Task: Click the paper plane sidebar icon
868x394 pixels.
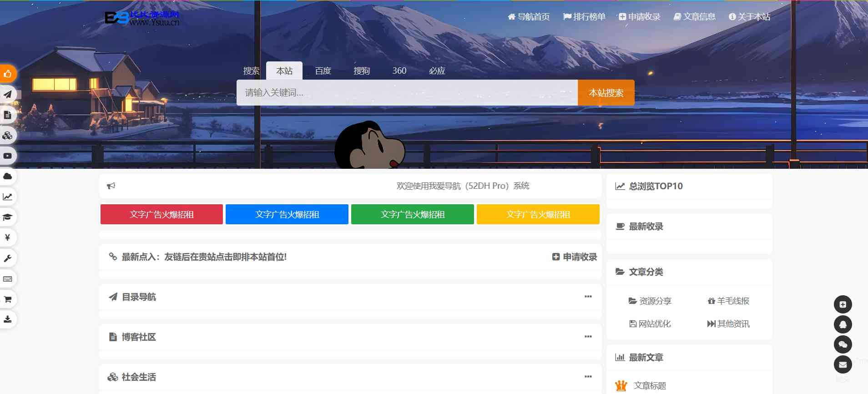Action: click(x=8, y=95)
